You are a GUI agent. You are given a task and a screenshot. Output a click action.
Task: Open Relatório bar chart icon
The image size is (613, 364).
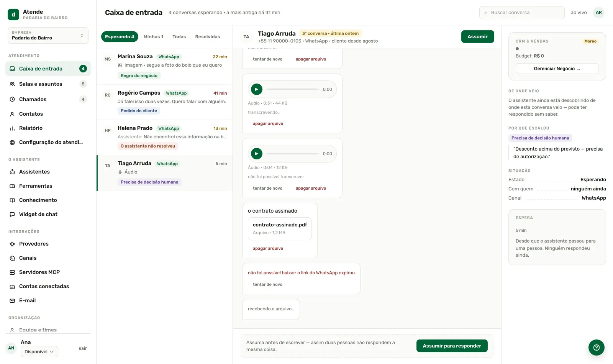click(x=12, y=128)
